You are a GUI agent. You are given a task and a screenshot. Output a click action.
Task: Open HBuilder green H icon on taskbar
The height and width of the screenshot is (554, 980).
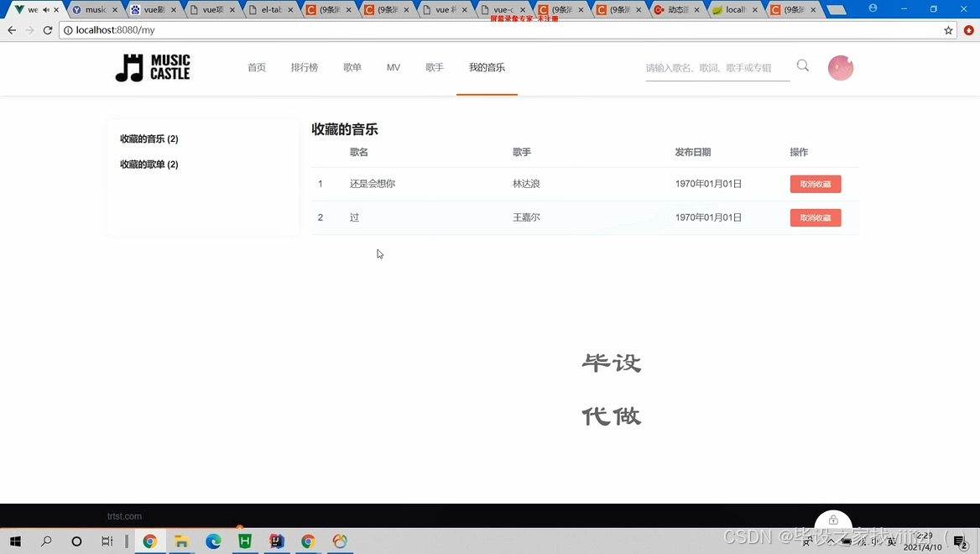245,541
